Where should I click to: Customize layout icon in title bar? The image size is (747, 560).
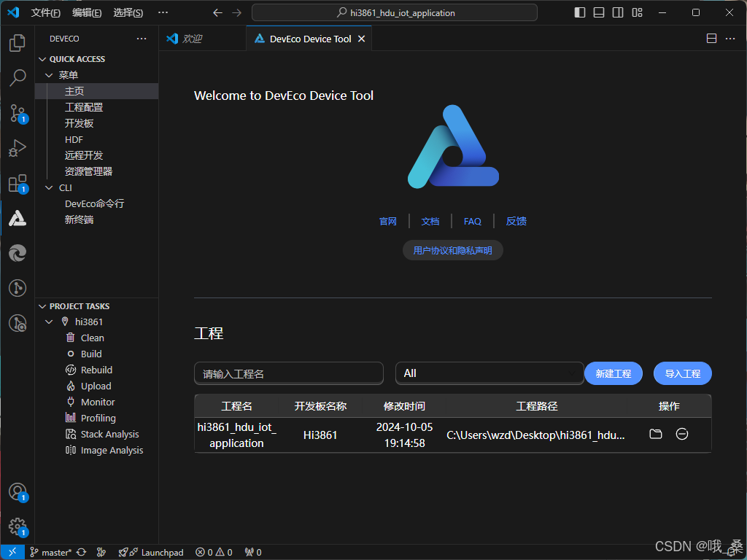pyautogui.click(x=637, y=13)
